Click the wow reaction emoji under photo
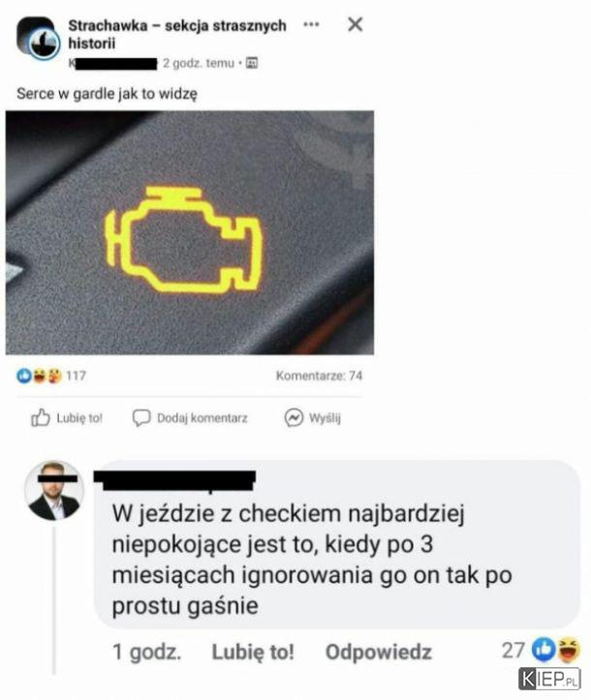Screen dimensions: 591x700 [x=54, y=376]
